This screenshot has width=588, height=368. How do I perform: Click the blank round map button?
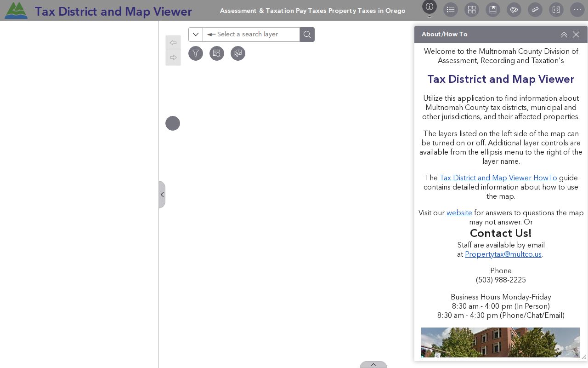click(173, 123)
